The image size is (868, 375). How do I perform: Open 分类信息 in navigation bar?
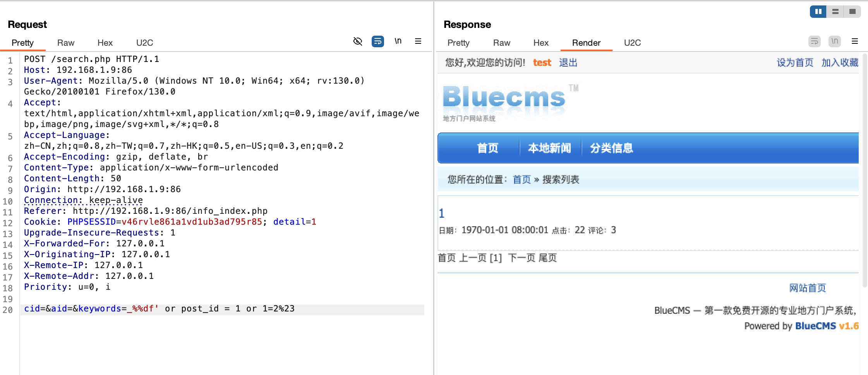(x=612, y=148)
